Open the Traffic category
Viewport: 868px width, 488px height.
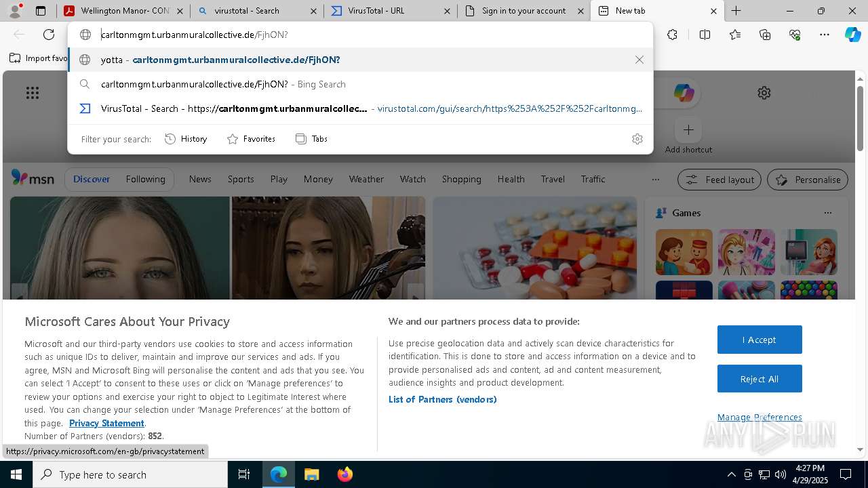pos(593,179)
